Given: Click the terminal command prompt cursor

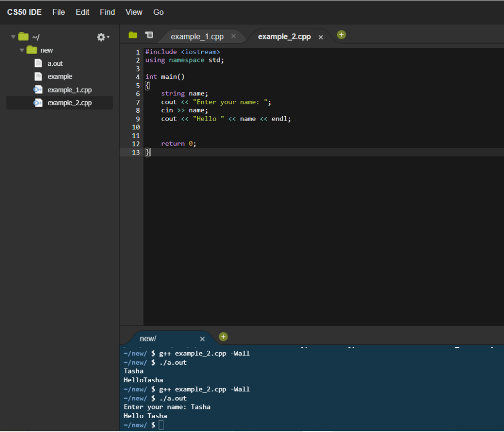Looking at the screenshot, I should [x=161, y=425].
